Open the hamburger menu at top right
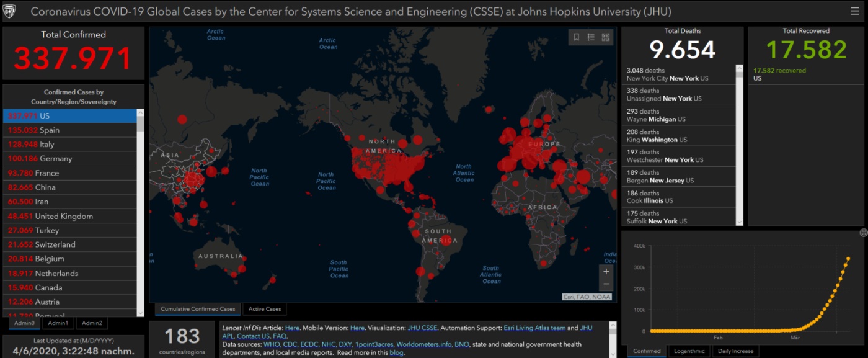 tap(855, 11)
